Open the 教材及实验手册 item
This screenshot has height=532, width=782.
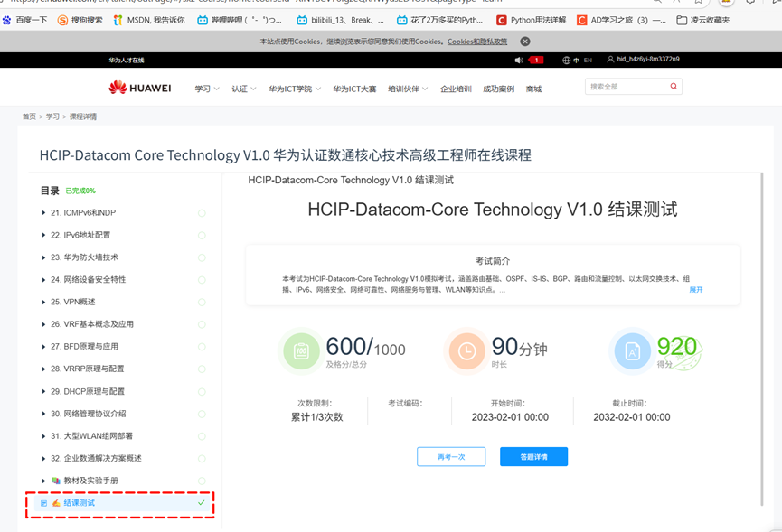pos(85,481)
